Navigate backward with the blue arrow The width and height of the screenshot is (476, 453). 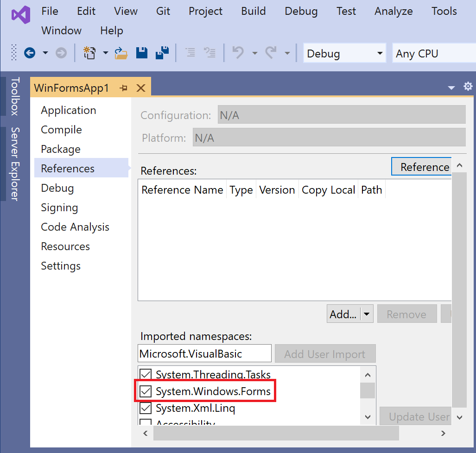coord(30,53)
